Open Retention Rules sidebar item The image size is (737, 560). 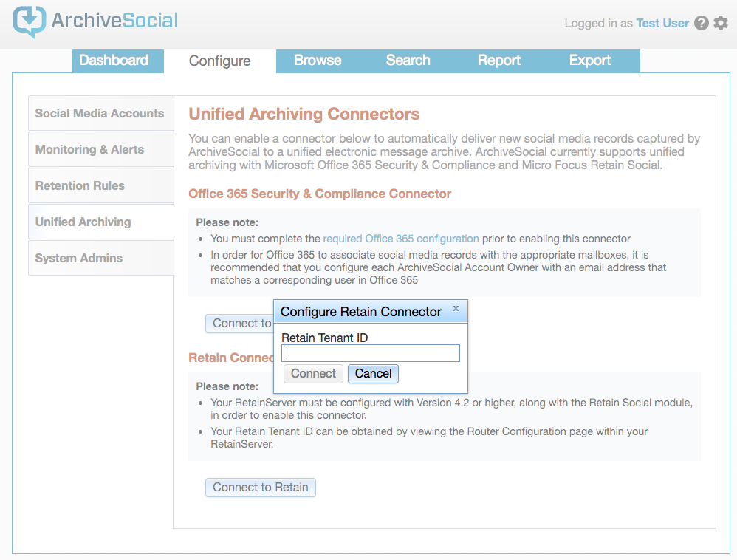(x=100, y=185)
